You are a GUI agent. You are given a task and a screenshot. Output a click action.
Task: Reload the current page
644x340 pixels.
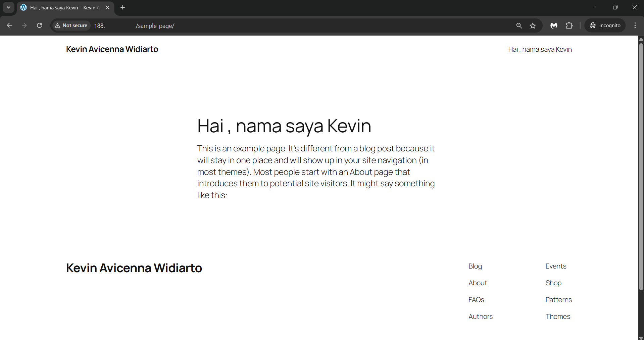click(x=39, y=26)
